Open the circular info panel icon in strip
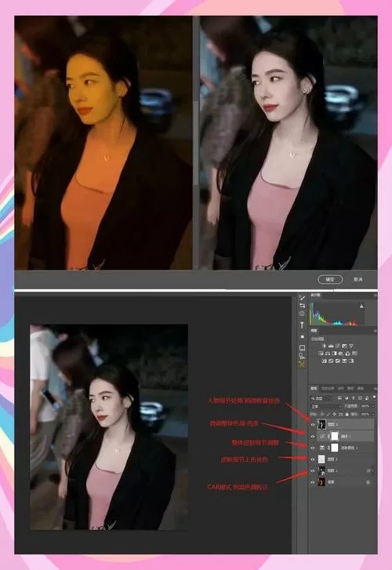 [302, 314]
